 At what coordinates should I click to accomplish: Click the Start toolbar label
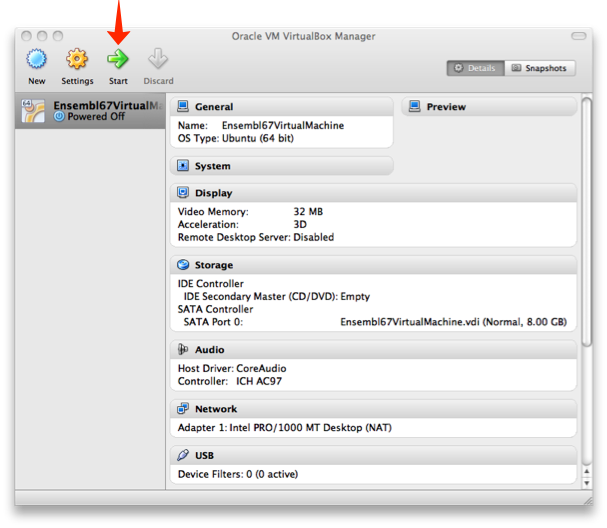point(118,81)
